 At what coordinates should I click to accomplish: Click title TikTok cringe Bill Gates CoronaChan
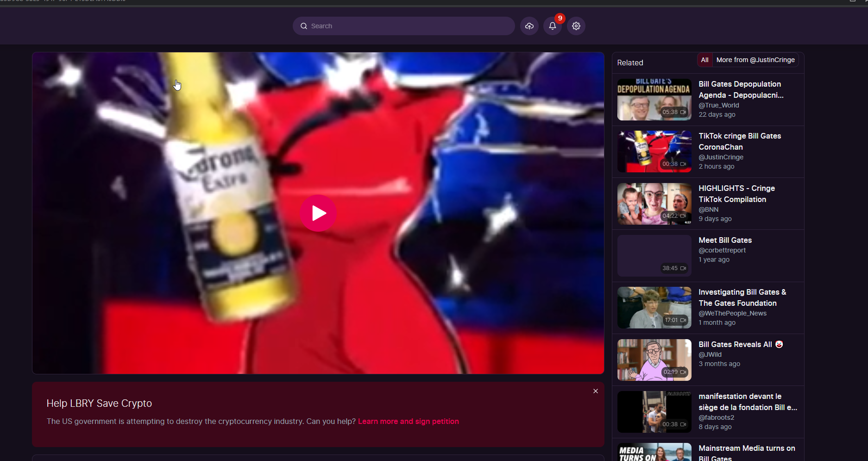click(740, 141)
